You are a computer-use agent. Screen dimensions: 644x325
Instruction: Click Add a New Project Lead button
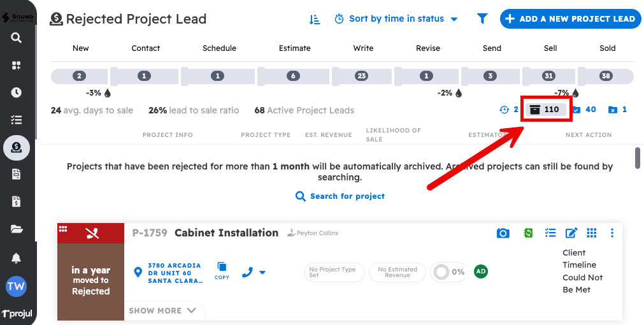tap(570, 19)
